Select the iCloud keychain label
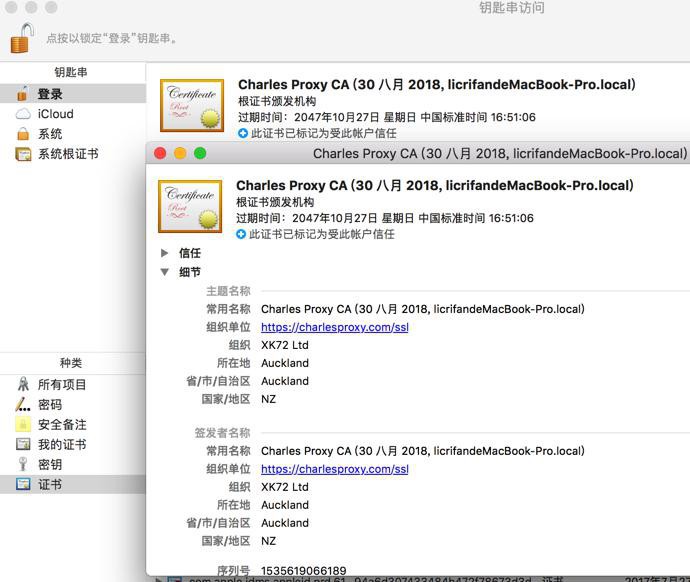Screen dimensions: 690x582 click(x=55, y=114)
